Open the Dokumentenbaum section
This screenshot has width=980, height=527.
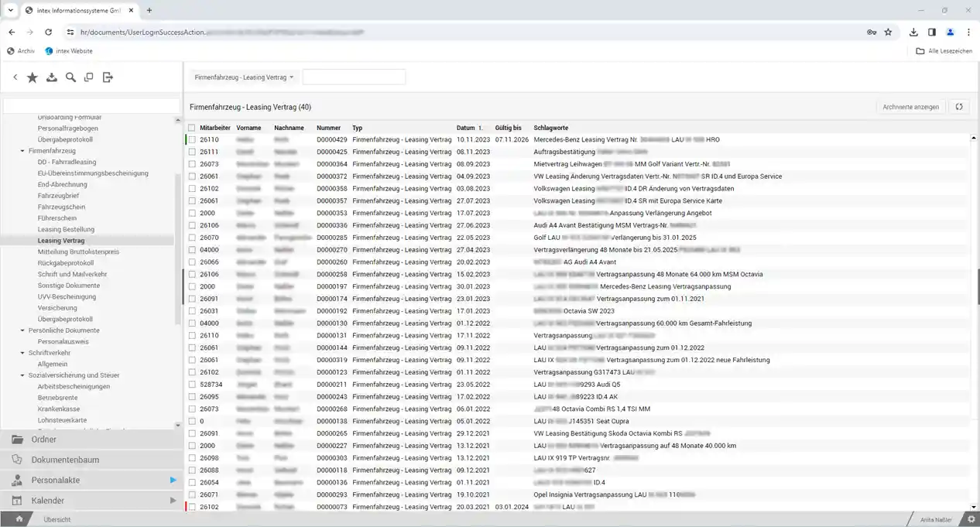65,460
